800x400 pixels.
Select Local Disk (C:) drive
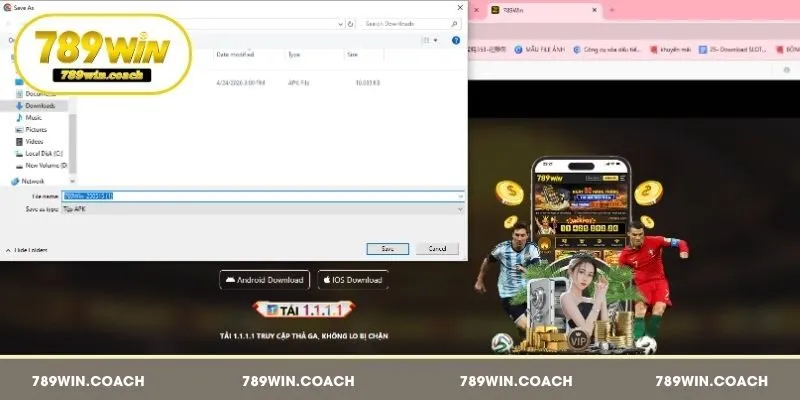pos(44,154)
